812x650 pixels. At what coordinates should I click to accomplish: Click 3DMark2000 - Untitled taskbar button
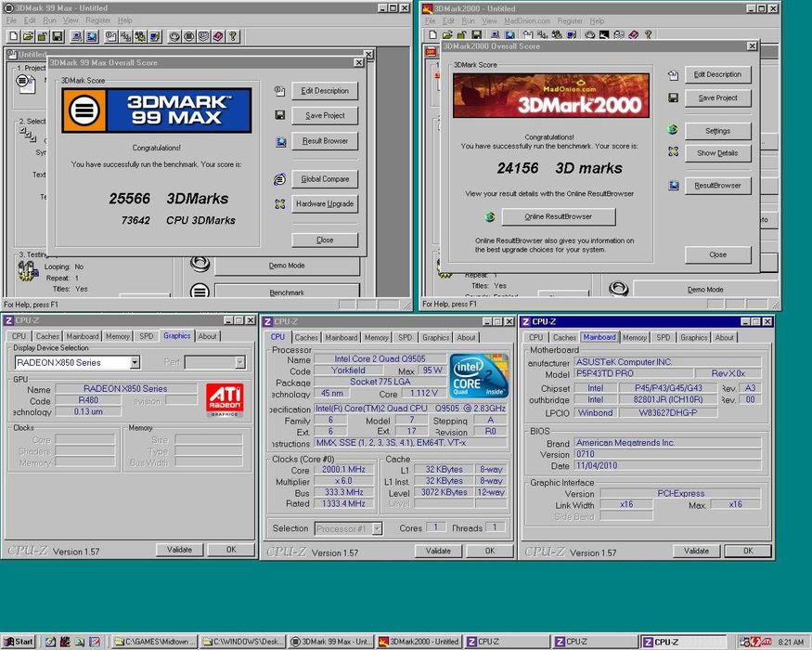419,642
